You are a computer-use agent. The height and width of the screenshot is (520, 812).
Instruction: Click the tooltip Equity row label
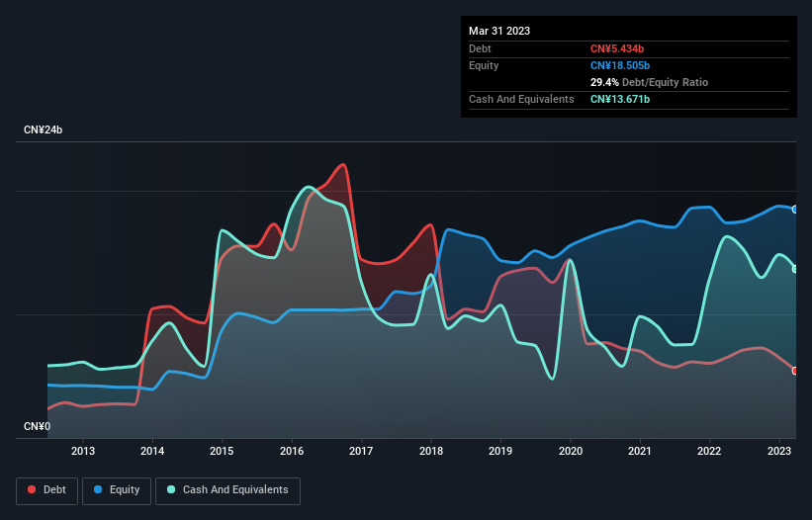[x=484, y=65]
